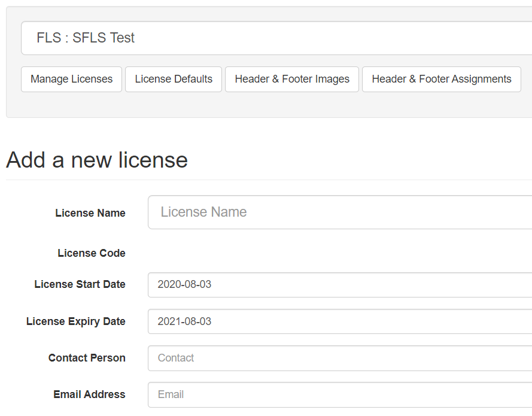Focus the Email Address input box
Image resolution: width=532 pixels, height=416 pixels.
(339, 394)
